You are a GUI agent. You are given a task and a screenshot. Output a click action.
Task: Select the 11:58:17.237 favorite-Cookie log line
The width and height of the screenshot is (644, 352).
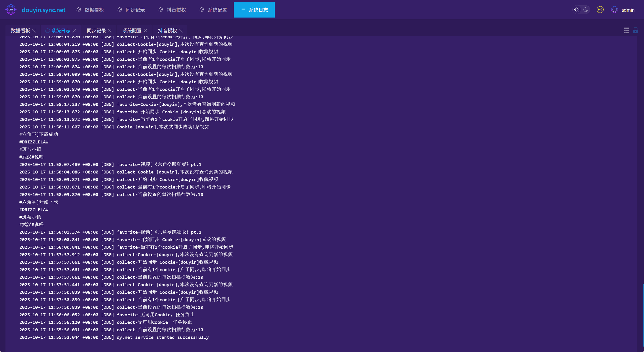click(x=127, y=104)
